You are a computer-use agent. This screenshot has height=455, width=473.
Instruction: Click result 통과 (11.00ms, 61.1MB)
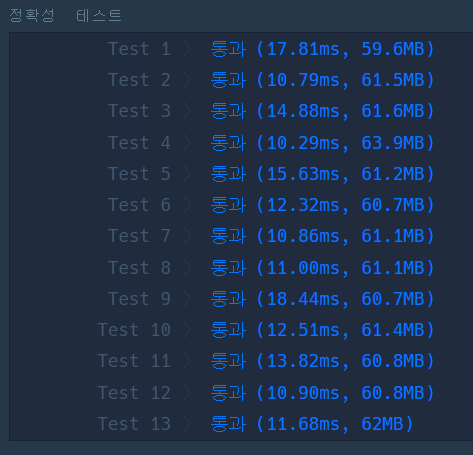point(322,268)
